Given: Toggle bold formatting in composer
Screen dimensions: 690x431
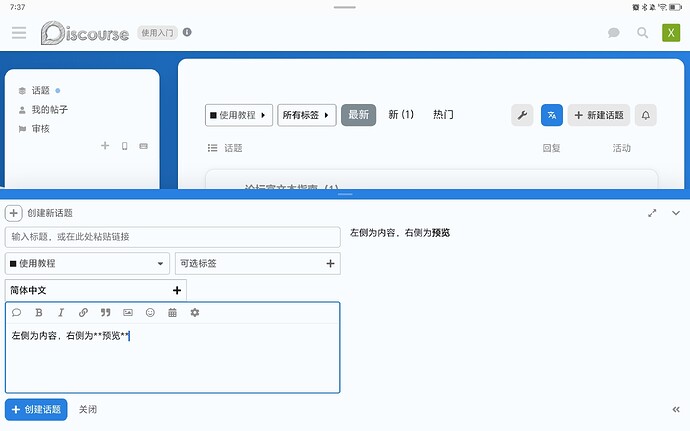Looking at the screenshot, I should point(39,313).
